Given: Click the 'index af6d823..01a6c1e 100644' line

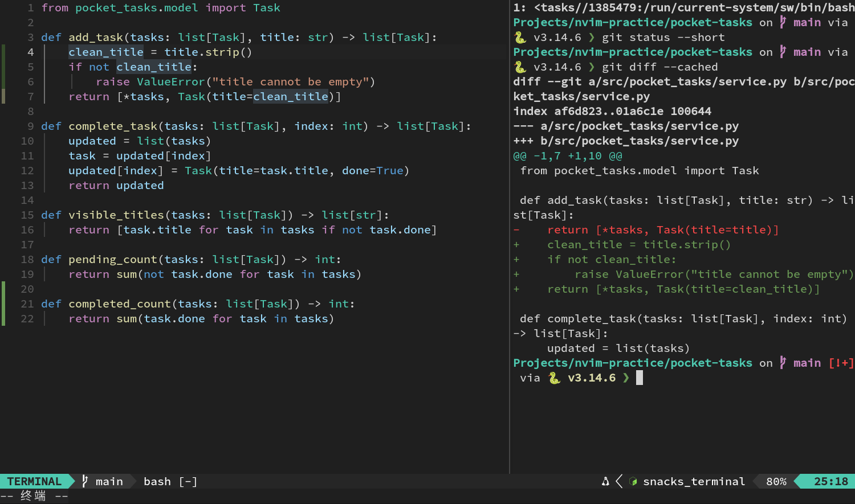Looking at the screenshot, I should (612, 112).
